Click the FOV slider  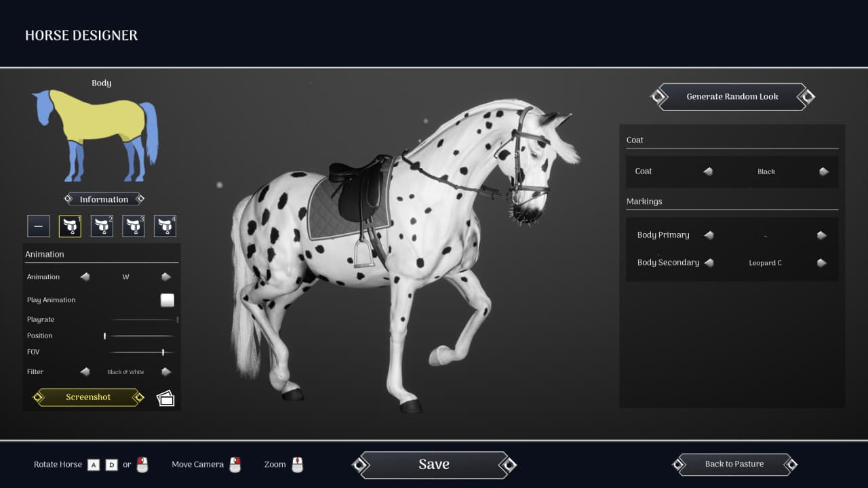(x=142, y=352)
